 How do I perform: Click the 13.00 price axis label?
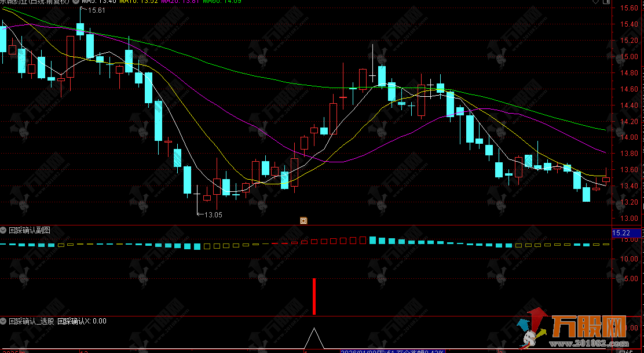tap(629, 218)
